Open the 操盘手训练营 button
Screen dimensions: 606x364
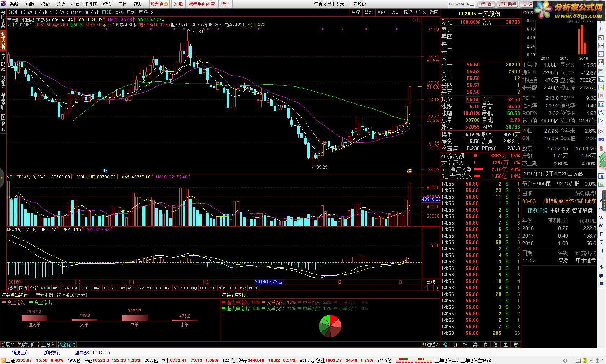pos(202,4)
